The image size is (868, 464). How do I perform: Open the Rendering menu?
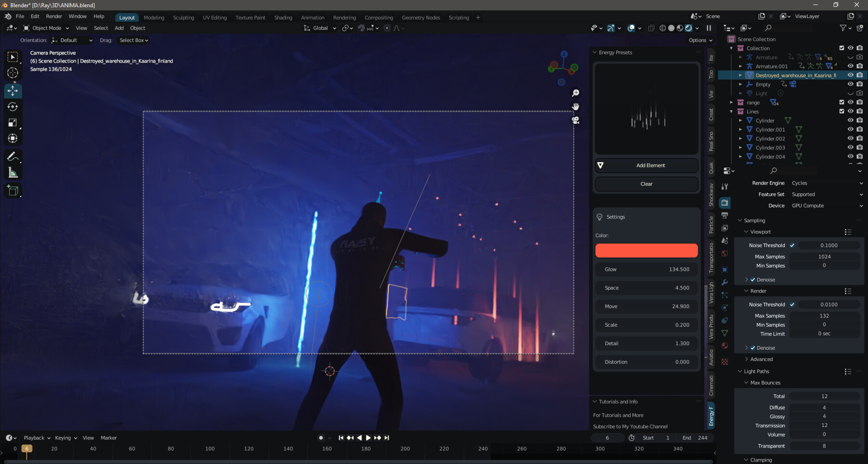click(344, 17)
